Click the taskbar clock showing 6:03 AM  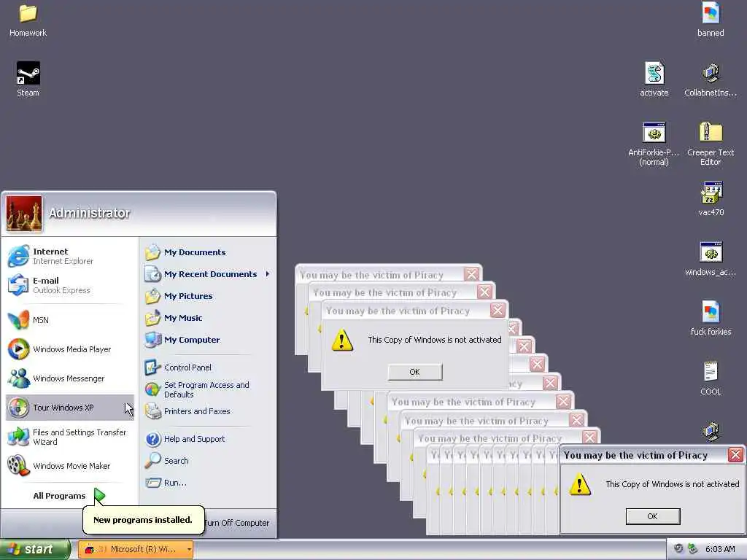click(x=720, y=549)
